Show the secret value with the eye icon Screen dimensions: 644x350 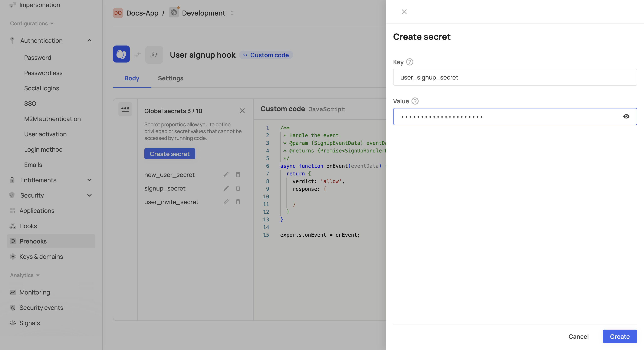626,116
